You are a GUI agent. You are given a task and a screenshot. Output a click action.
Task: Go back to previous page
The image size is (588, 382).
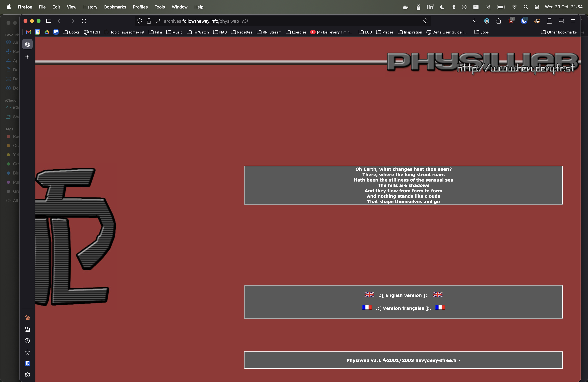[60, 21]
